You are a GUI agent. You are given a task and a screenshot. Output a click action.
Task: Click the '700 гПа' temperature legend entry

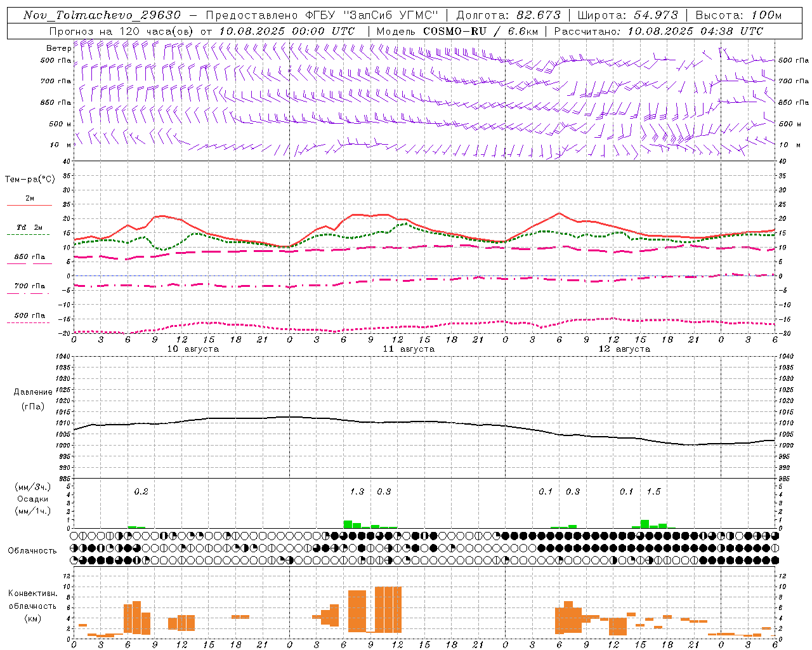pyautogui.click(x=30, y=286)
